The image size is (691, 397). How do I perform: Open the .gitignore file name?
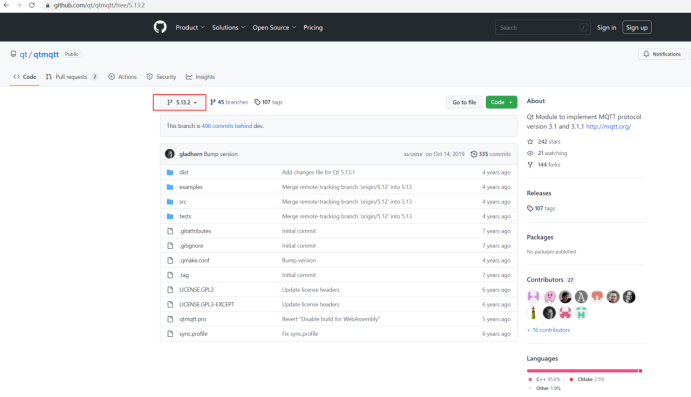coord(191,246)
